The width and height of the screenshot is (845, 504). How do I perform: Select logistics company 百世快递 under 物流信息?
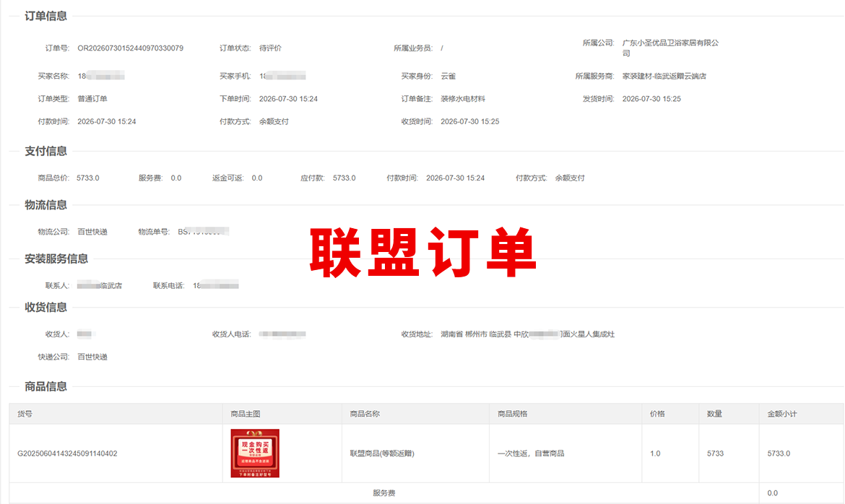pos(92,232)
